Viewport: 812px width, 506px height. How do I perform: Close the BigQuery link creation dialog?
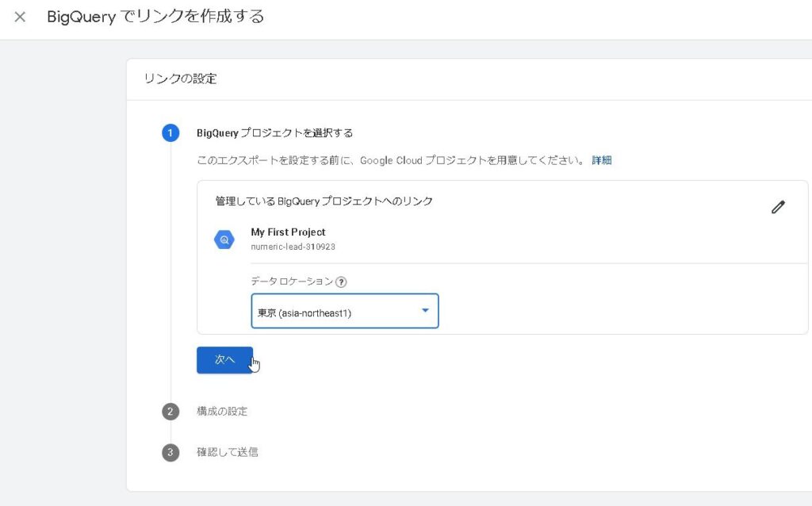20,17
